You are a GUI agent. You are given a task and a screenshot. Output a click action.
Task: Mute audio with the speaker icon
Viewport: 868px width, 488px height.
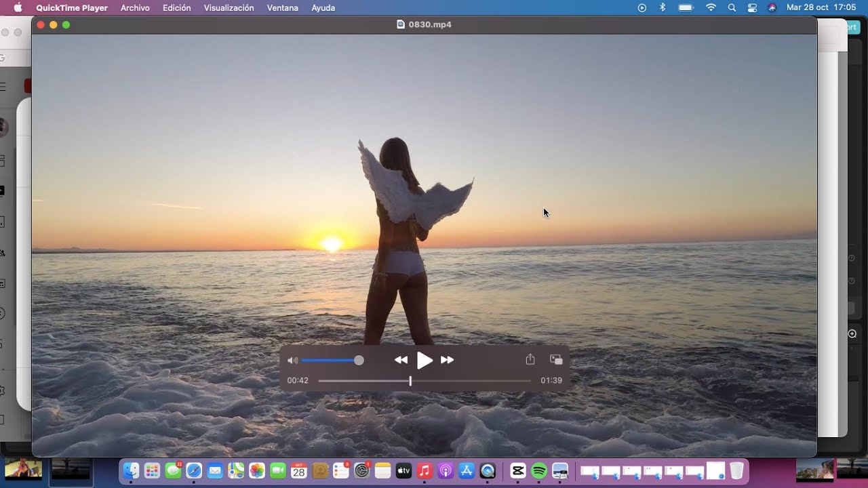coord(292,361)
